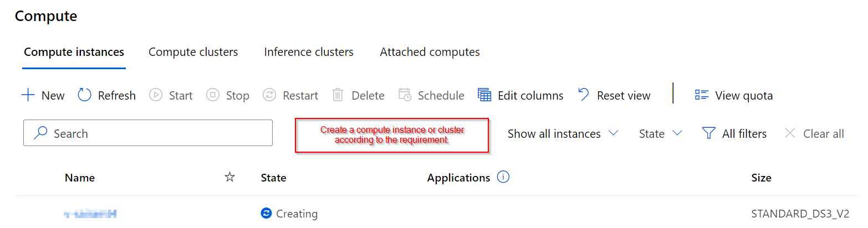868x228 pixels.
Task: Click the Schedule calendar icon
Action: tap(405, 95)
